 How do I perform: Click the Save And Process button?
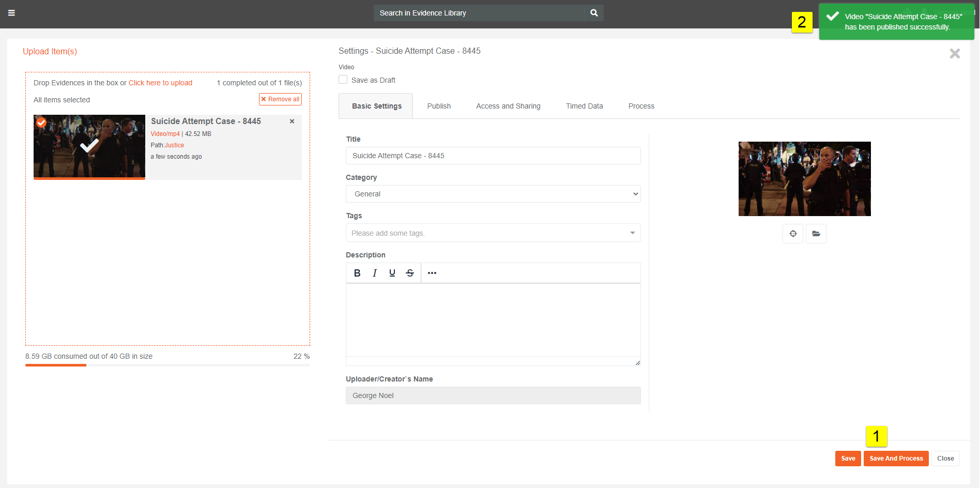(896, 459)
